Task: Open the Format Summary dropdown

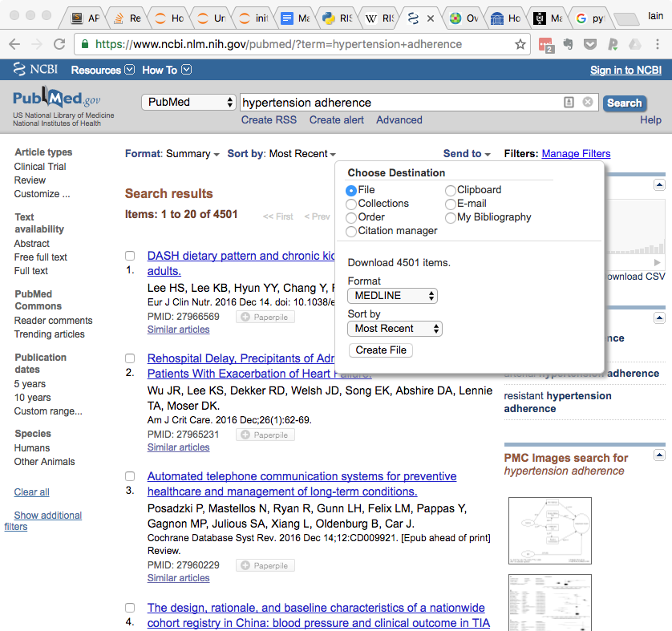Action: (172, 154)
